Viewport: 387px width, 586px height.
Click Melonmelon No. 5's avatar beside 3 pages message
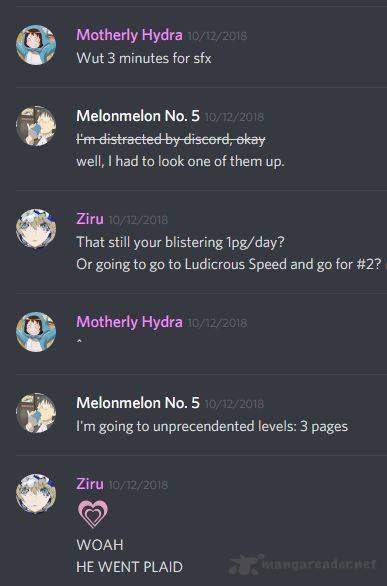coord(36,413)
